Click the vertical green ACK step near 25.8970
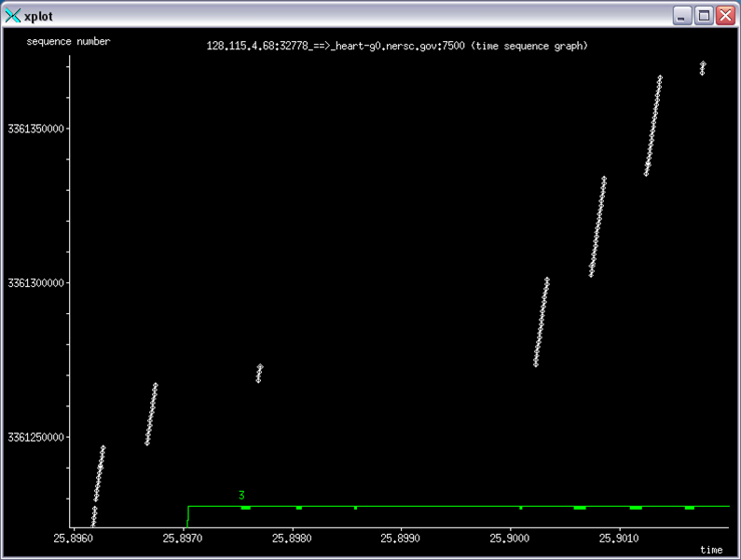Viewport: 741px width, 560px height. (x=187, y=516)
